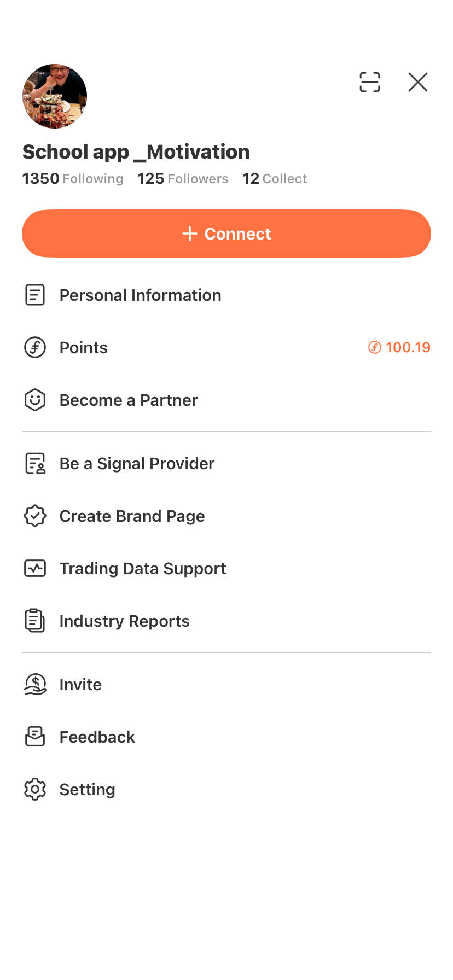
Task: Open Trading Data Support chart icon
Action: [x=35, y=568]
